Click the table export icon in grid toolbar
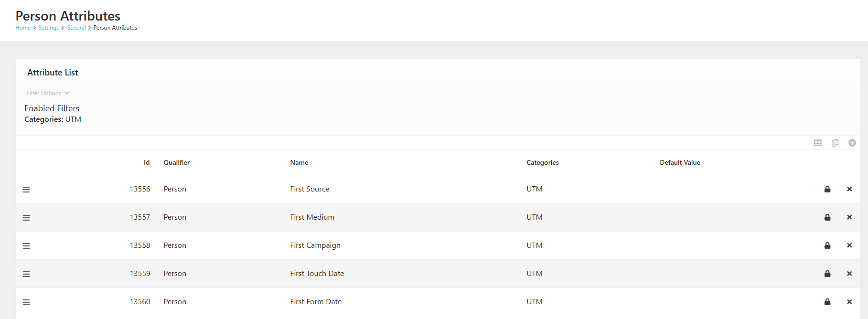The height and width of the screenshot is (319, 868). 818,143
